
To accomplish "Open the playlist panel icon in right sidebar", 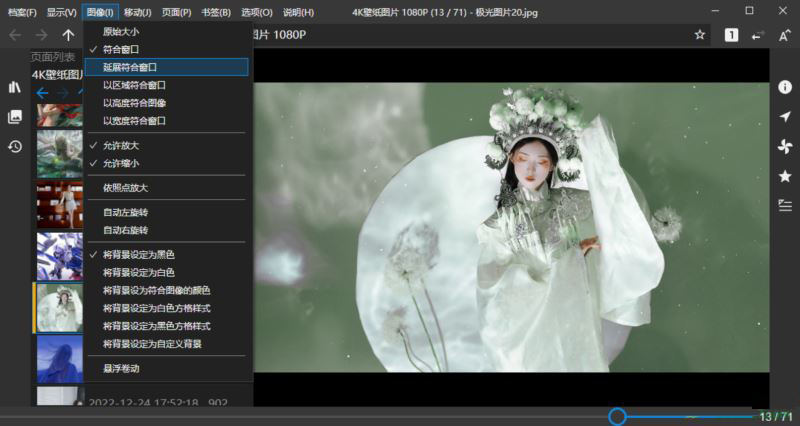I will point(785,206).
